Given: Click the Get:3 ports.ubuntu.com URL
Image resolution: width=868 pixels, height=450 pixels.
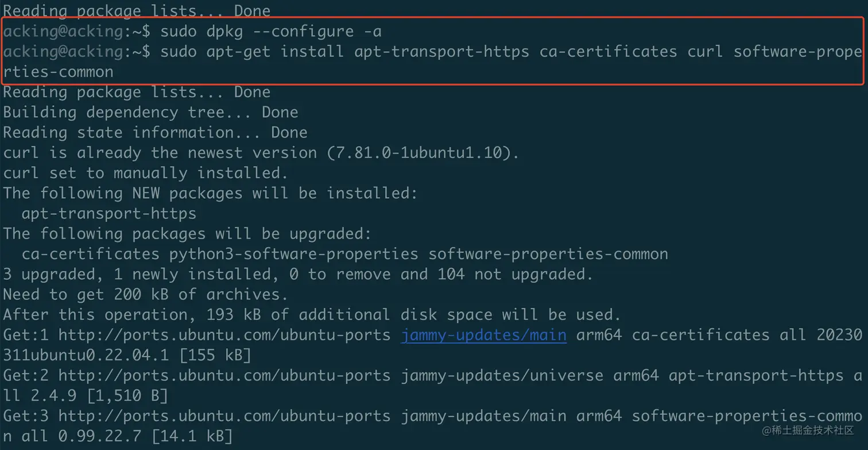Looking at the screenshot, I should pyautogui.click(x=224, y=416).
